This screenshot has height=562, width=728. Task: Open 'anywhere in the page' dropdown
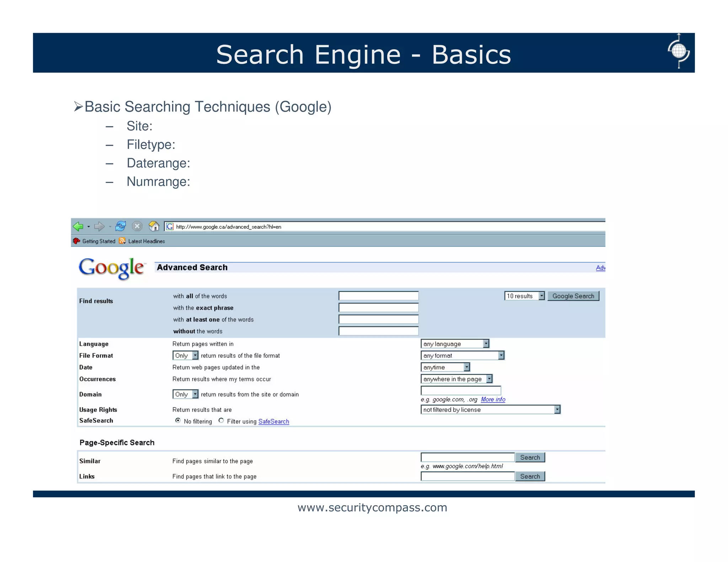(x=457, y=379)
